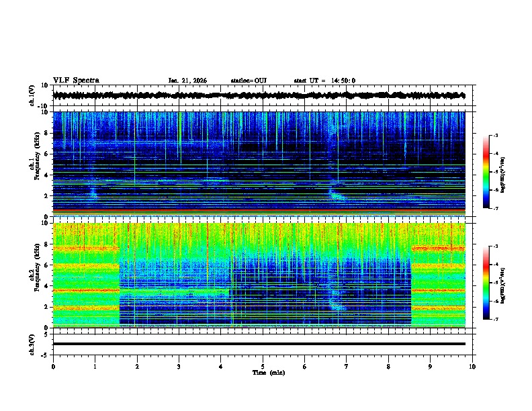Click time axis tick label "3"
The height and width of the screenshot is (411, 532).
click(x=179, y=367)
